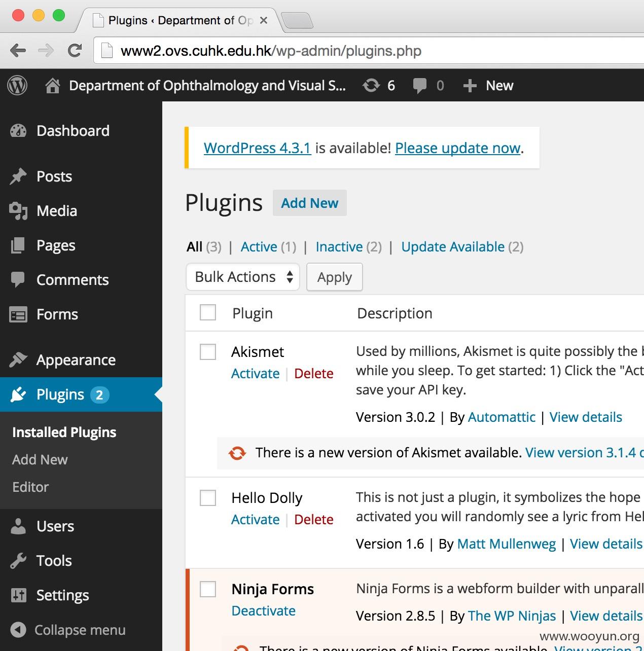
Task: Click the browser back arrow
Action: coord(18,51)
